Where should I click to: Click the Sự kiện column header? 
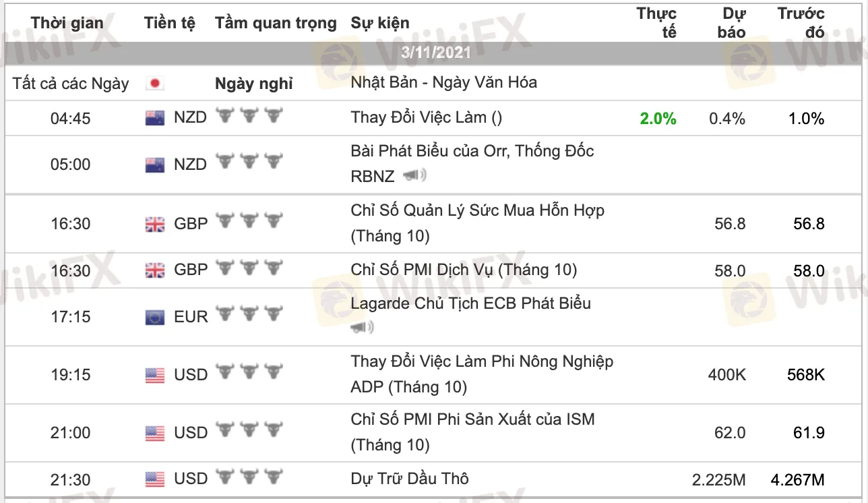pos(380,23)
